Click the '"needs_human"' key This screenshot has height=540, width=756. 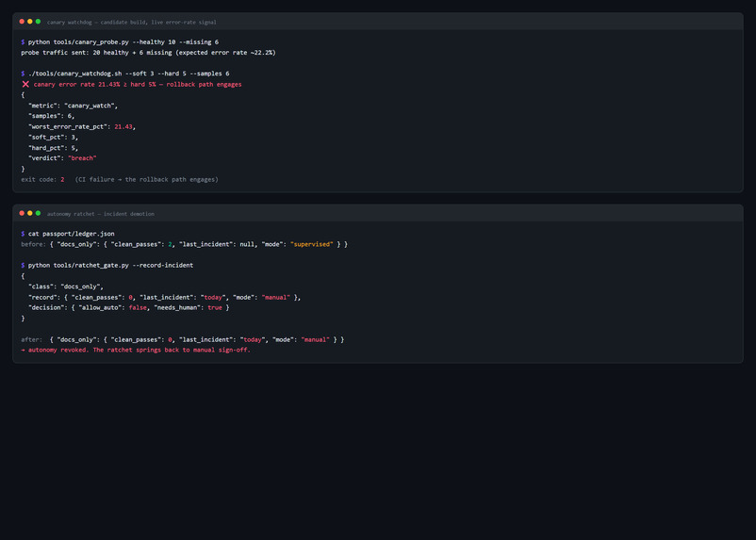click(177, 307)
